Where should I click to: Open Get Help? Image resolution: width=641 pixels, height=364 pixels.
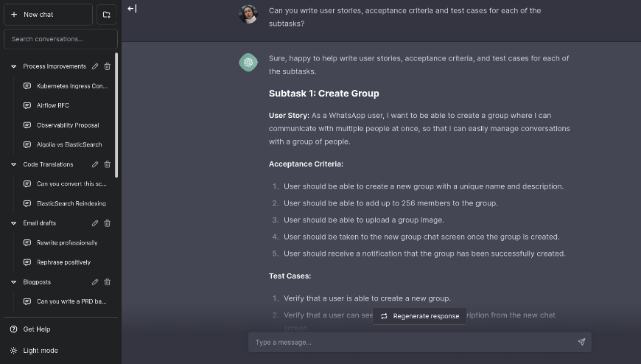pos(37,329)
